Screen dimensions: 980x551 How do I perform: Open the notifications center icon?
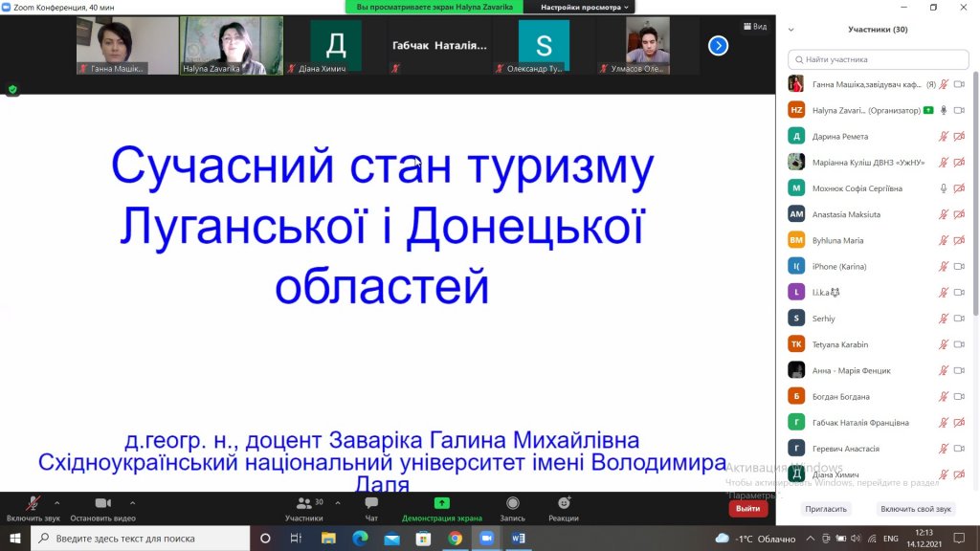(x=959, y=538)
